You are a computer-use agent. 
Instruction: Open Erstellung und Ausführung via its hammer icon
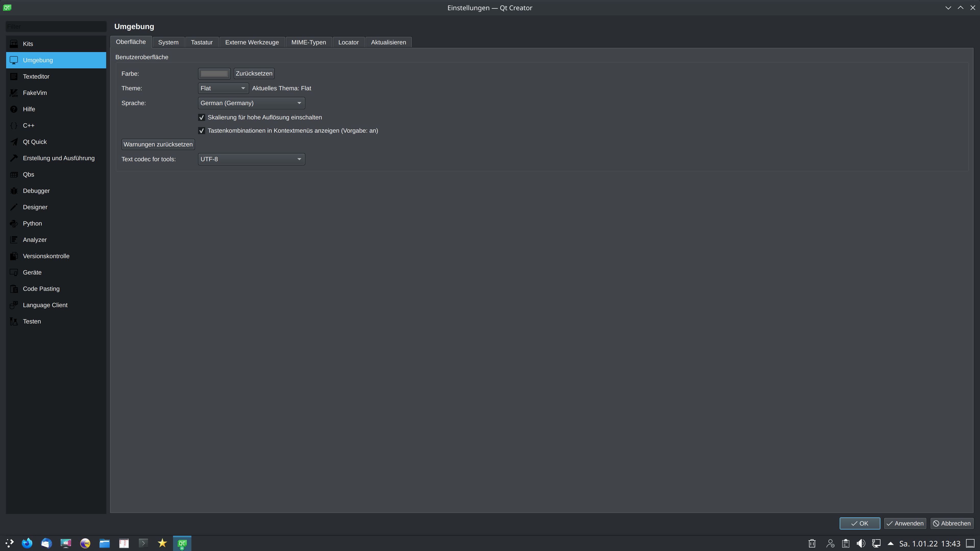click(14, 158)
